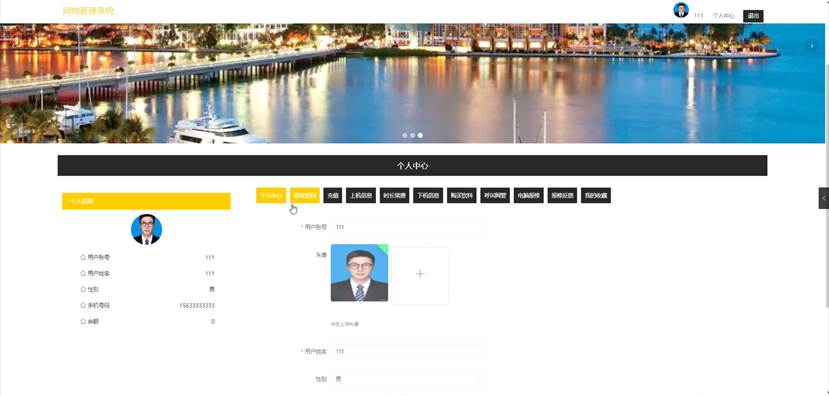Go to the 上机信息 tab
This screenshot has height=396, width=829.
(x=361, y=196)
